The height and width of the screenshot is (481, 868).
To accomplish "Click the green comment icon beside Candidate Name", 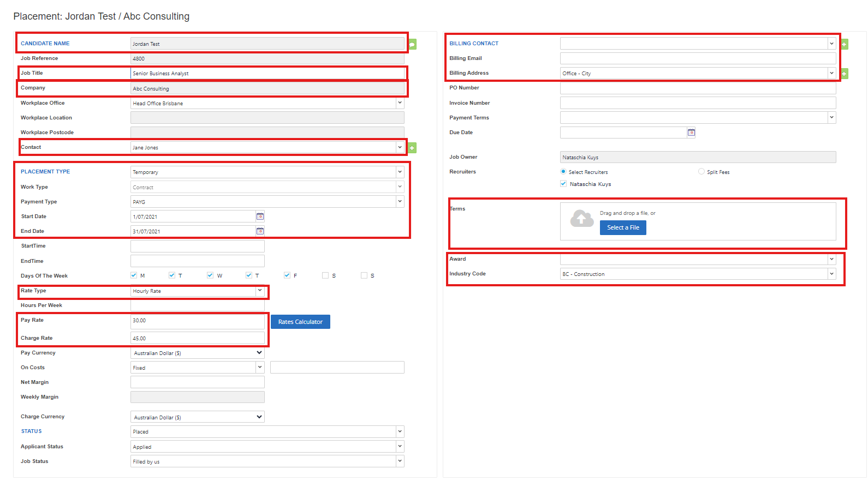I will coord(413,44).
